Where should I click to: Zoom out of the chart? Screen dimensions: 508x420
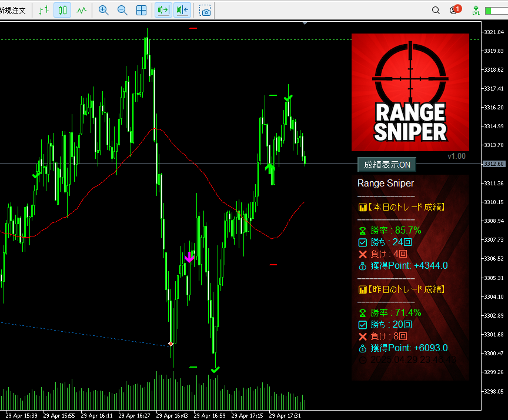[122, 11]
